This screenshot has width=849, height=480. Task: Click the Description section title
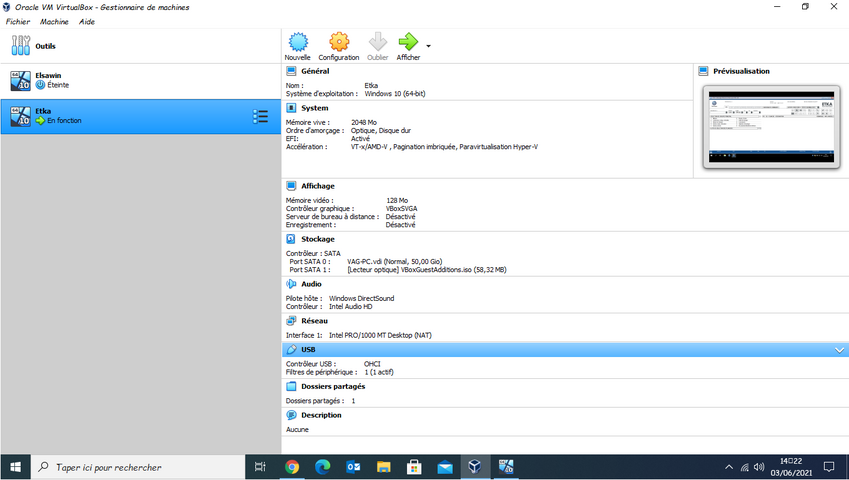click(x=321, y=415)
